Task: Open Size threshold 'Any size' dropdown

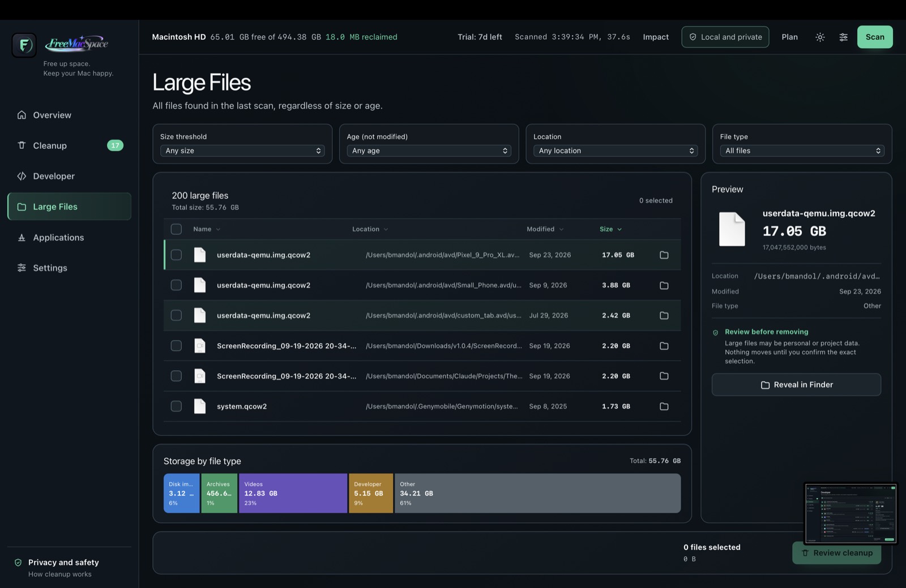Action: (242, 151)
